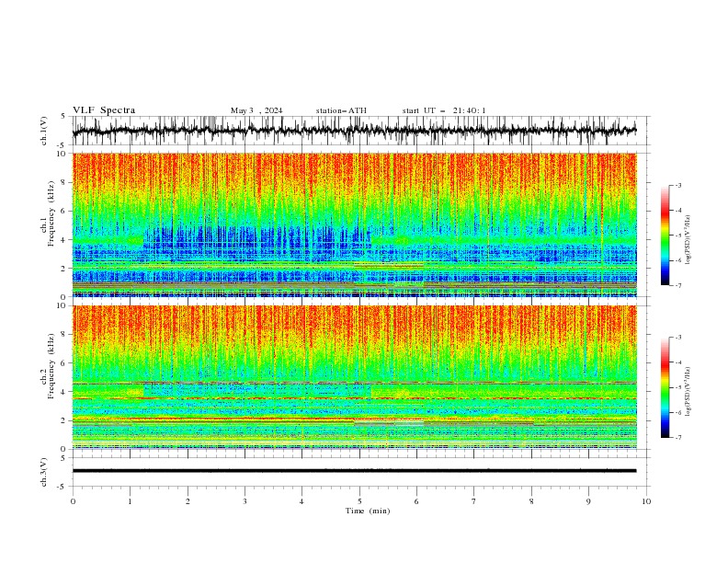Click the ch.2 Frequency (kHz) axis label

click(49, 366)
